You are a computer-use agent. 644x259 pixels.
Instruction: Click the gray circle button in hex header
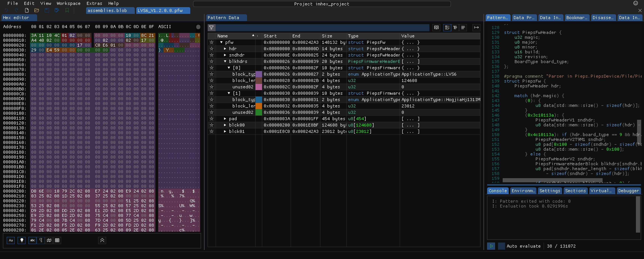198,27
